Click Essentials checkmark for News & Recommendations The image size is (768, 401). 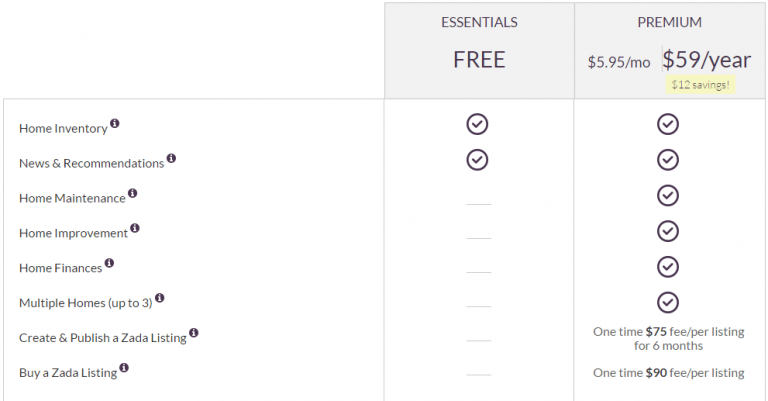point(478,160)
